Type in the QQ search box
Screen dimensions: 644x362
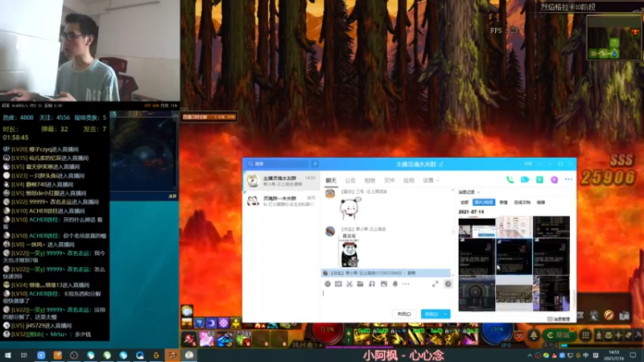(278, 164)
